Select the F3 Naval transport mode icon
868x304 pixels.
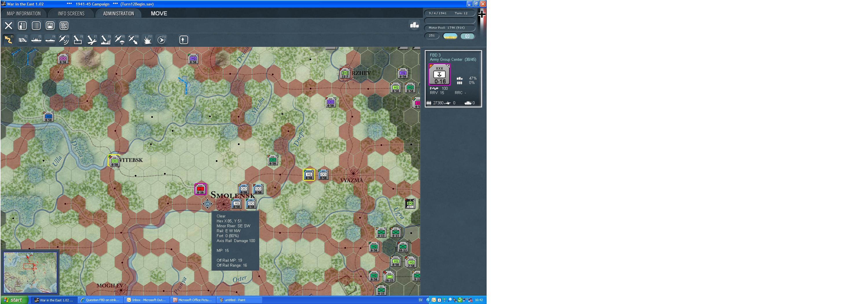(x=36, y=40)
